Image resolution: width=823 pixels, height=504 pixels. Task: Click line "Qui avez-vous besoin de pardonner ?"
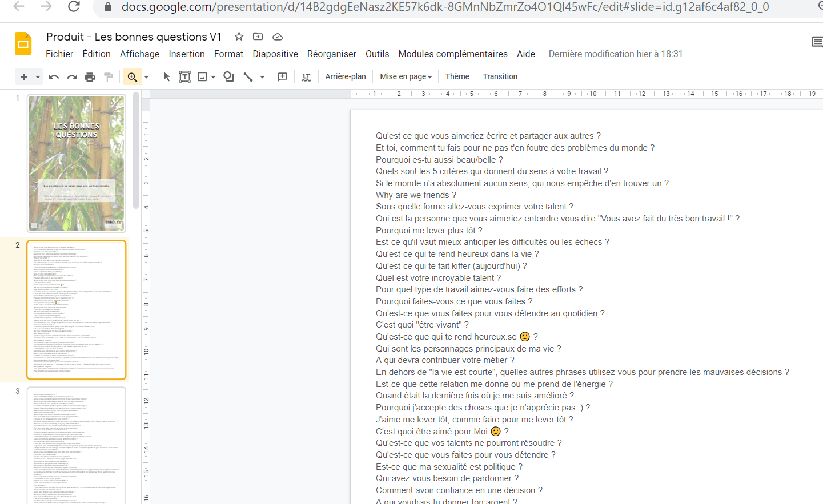pyautogui.click(x=447, y=478)
